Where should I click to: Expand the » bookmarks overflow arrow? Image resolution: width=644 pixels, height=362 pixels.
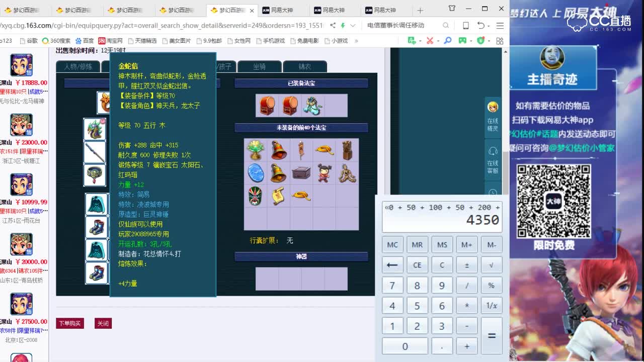(356, 41)
